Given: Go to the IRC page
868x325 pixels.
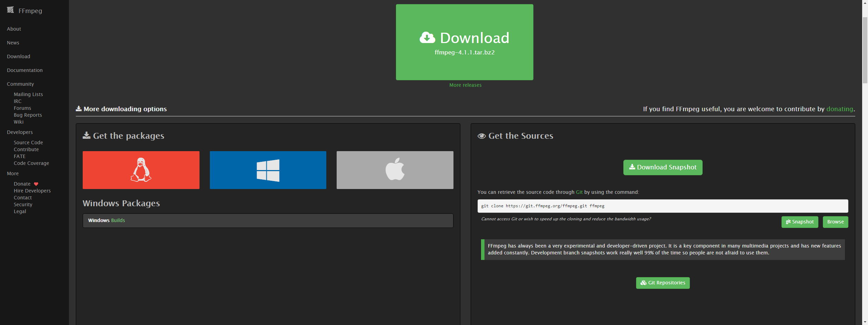Looking at the screenshot, I should pos(18,101).
